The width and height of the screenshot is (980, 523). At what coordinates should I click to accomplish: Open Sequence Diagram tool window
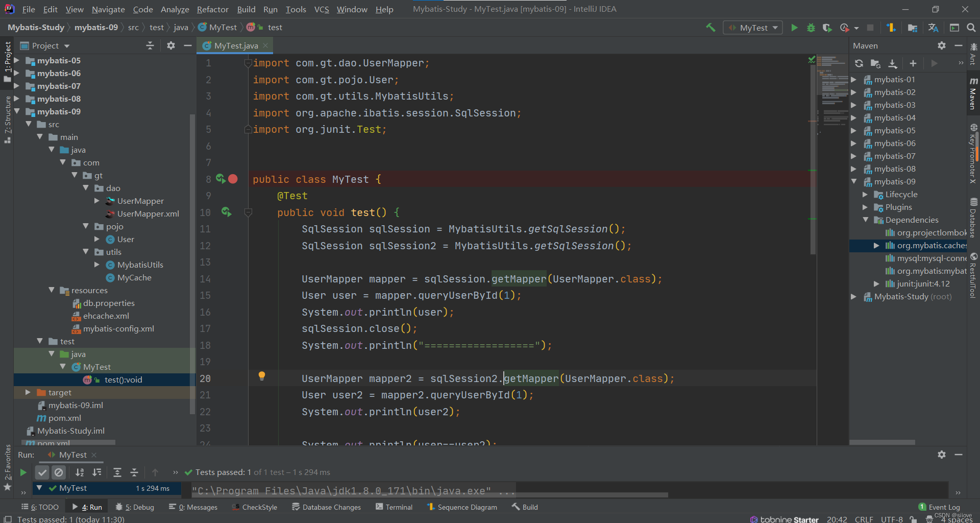tap(462, 507)
